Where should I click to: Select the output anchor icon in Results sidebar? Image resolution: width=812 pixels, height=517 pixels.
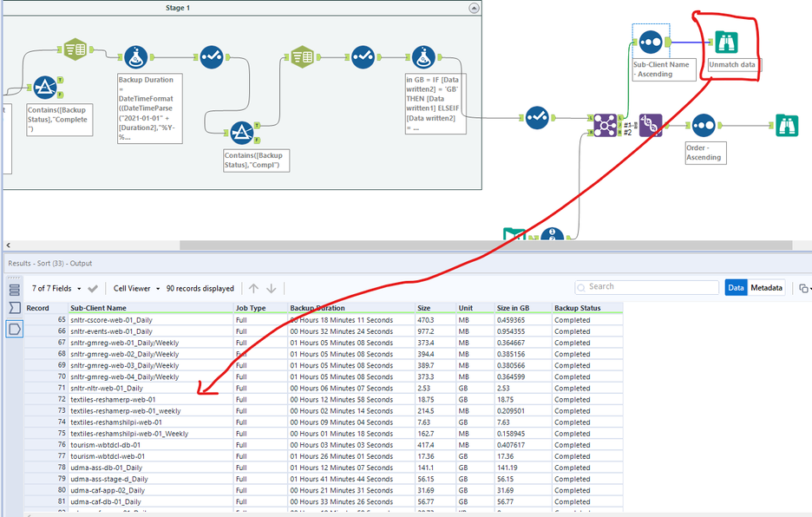pyautogui.click(x=15, y=329)
